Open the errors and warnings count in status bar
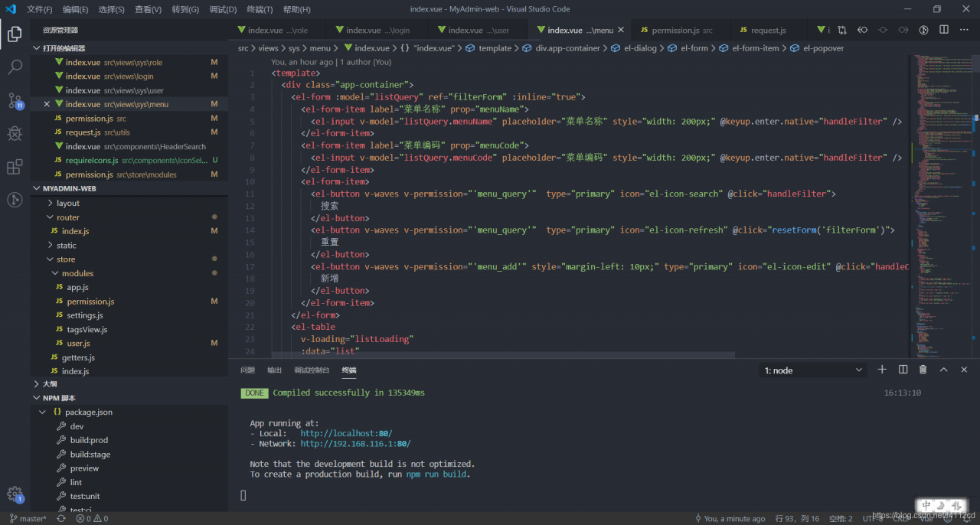 92,519
